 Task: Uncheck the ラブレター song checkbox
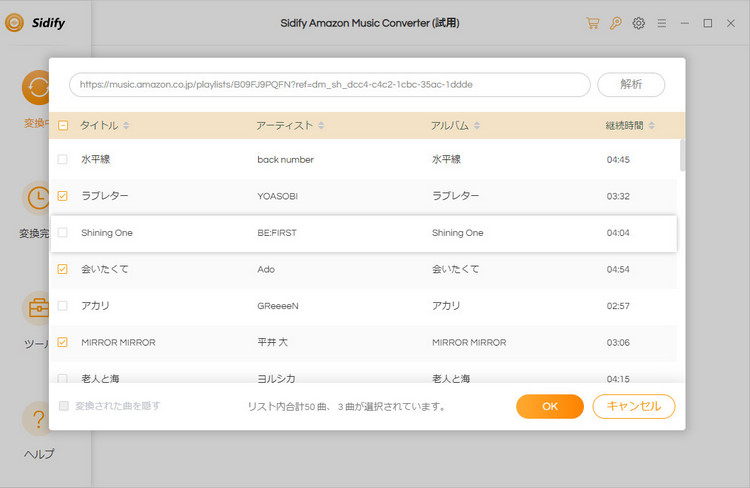click(63, 196)
